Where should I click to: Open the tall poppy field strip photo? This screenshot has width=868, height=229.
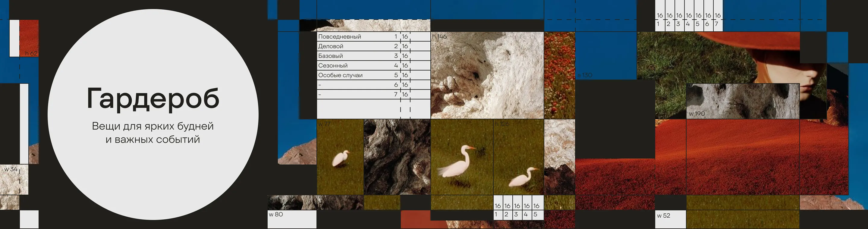pos(559,75)
